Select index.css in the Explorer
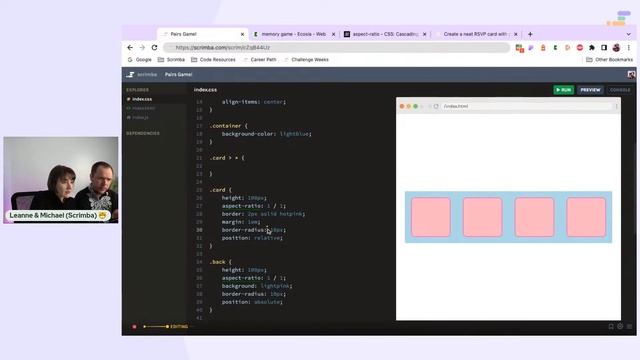Screen dimensions: 640x360 pyautogui.click(x=142, y=99)
